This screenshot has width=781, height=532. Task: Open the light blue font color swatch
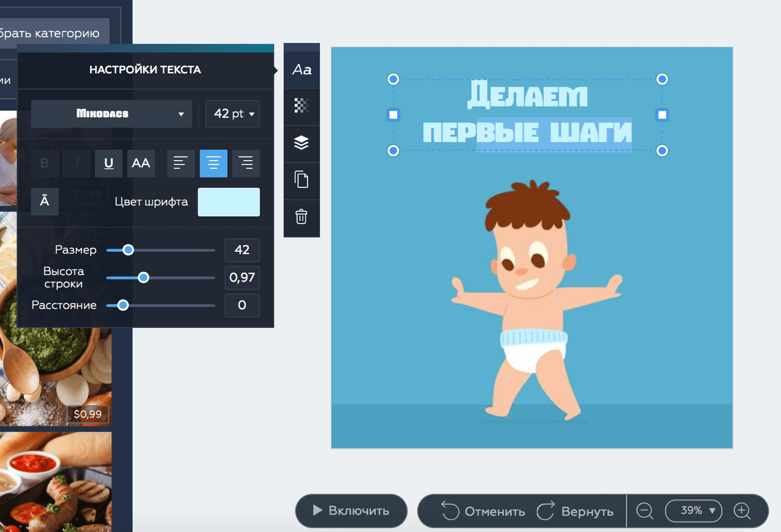click(x=228, y=202)
